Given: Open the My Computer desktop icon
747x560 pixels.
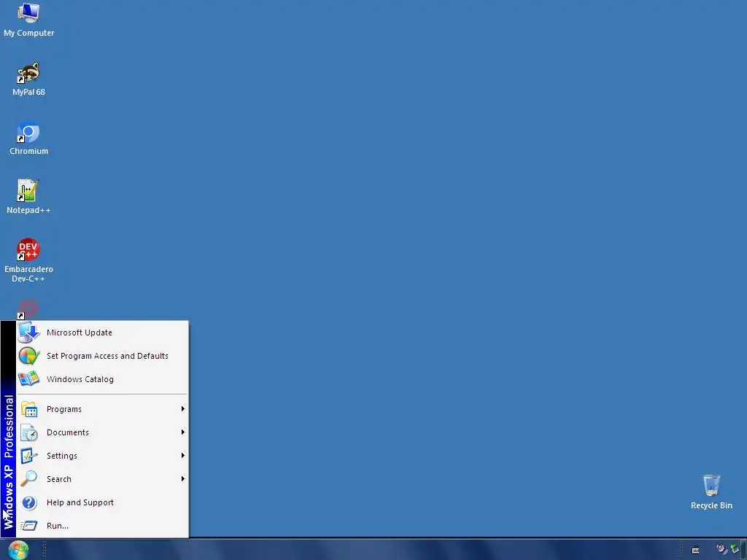Looking at the screenshot, I should tap(28, 20).
